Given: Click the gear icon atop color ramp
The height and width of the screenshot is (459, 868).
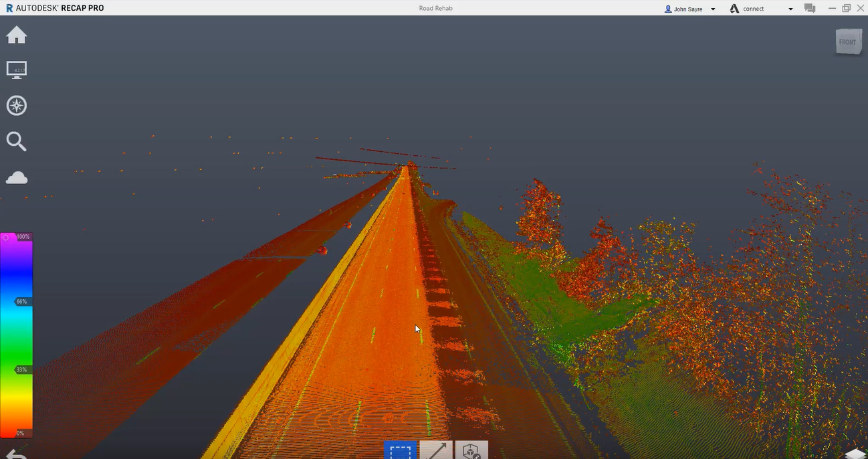Looking at the screenshot, I should click(6, 237).
